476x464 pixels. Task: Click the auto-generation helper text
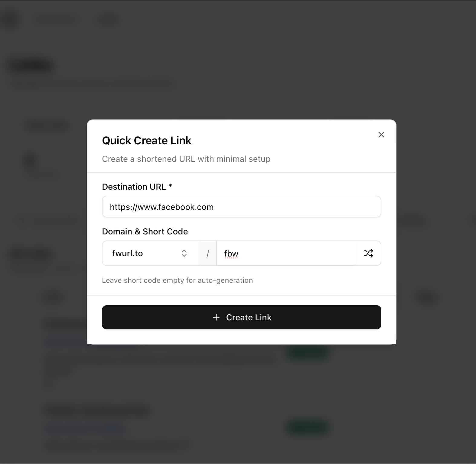(x=178, y=280)
